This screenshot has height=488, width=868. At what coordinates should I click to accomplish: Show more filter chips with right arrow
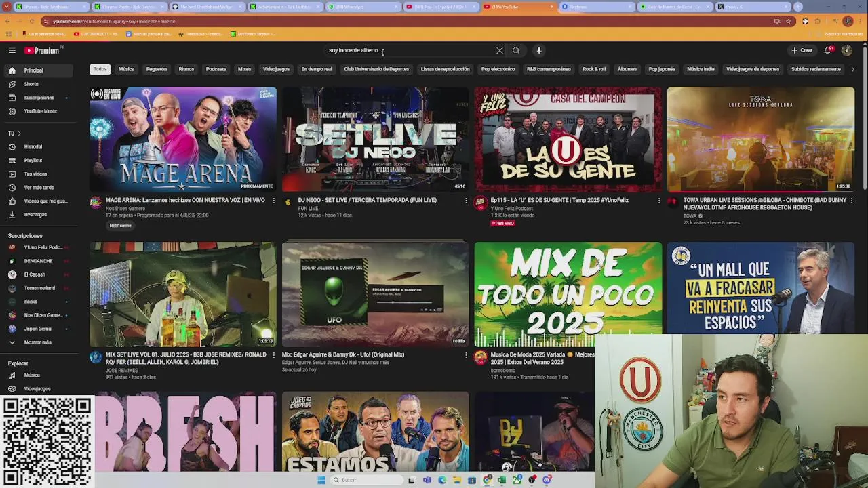pos(852,69)
